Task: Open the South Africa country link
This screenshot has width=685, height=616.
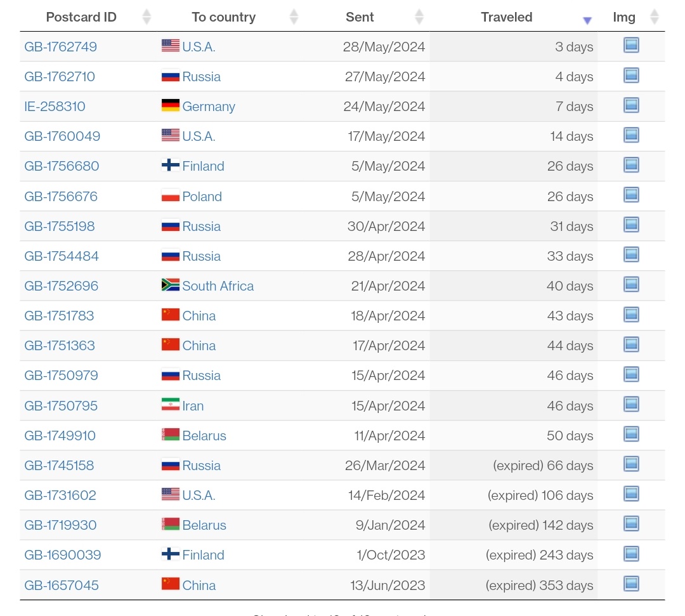Action: pos(218,286)
